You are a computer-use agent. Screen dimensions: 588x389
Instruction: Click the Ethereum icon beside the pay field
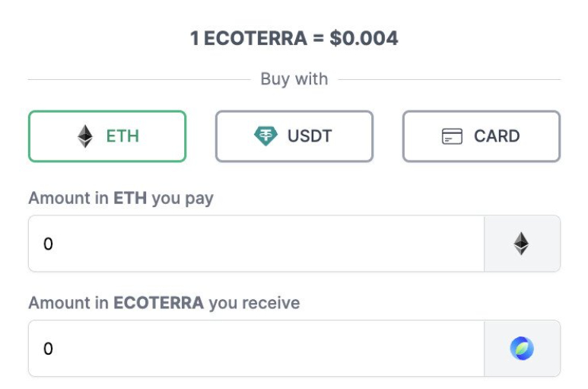coord(521,244)
